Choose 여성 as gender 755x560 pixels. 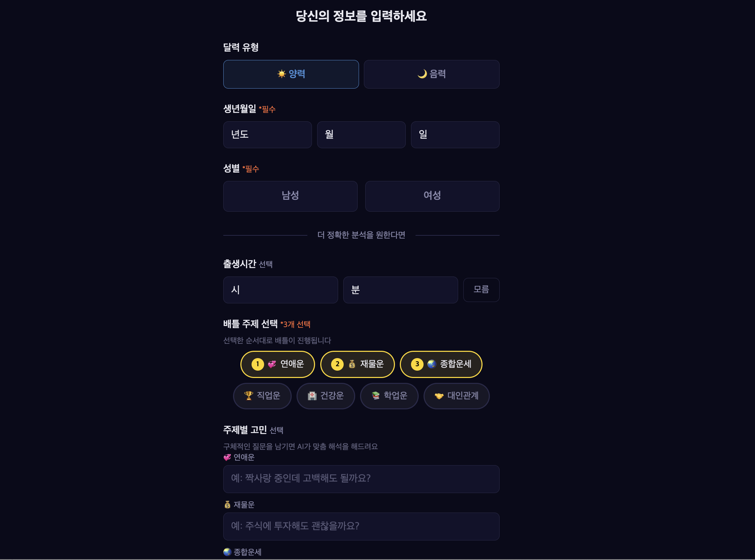[432, 196]
